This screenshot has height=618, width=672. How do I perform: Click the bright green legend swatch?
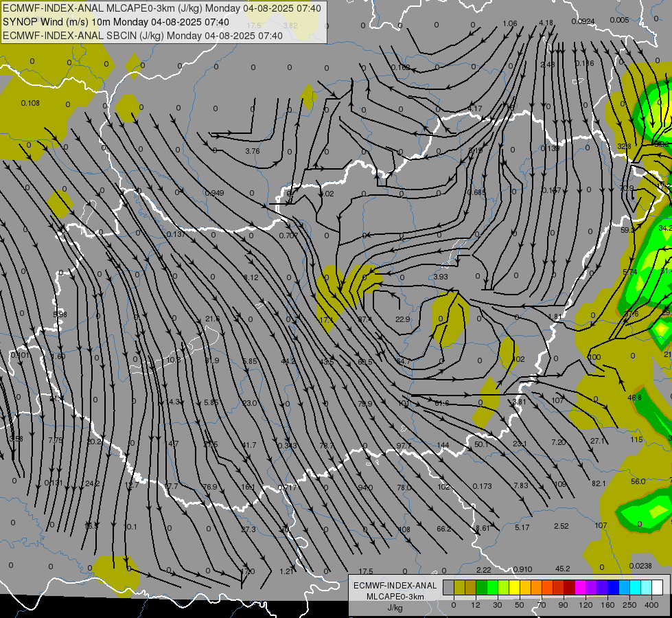pyautogui.click(x=492, y=587)
